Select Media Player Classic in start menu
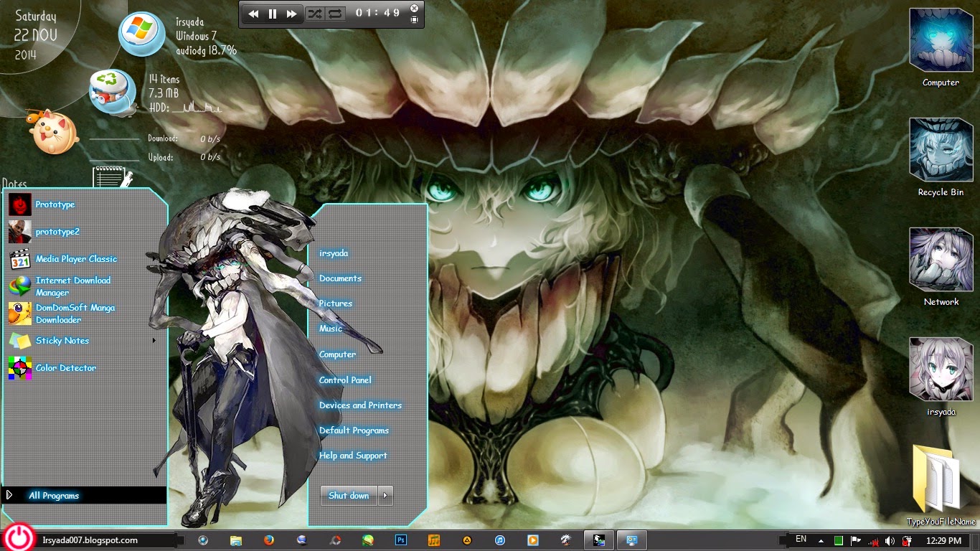The height and width of the screenshot is (551, 980). pos(76,259)
